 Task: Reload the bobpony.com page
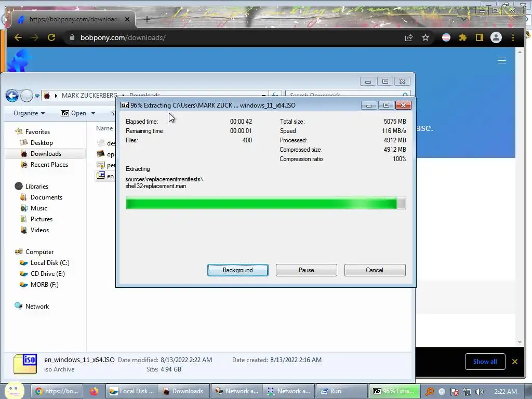point(51,37)
